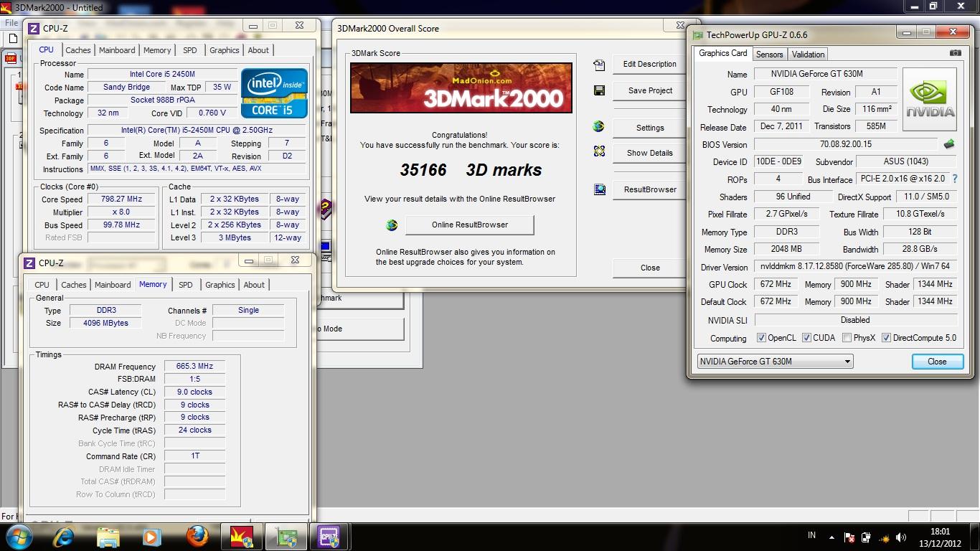Image resolution: width=980 pixels, height=551 pixels.
Task: Click the IN language indicator in taskbar
Action: 811,535
